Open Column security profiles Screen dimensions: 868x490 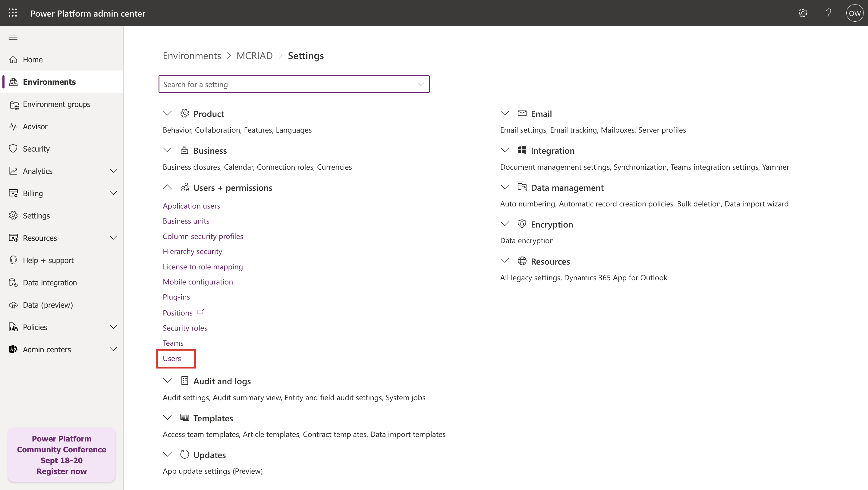coord(203,236)
